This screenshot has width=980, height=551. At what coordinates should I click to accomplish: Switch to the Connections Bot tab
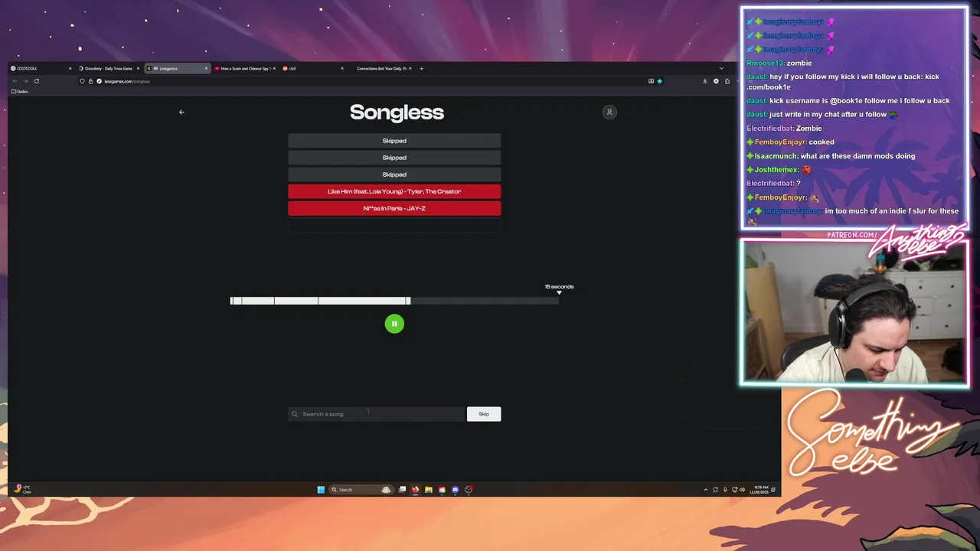[x=381, y=68]
